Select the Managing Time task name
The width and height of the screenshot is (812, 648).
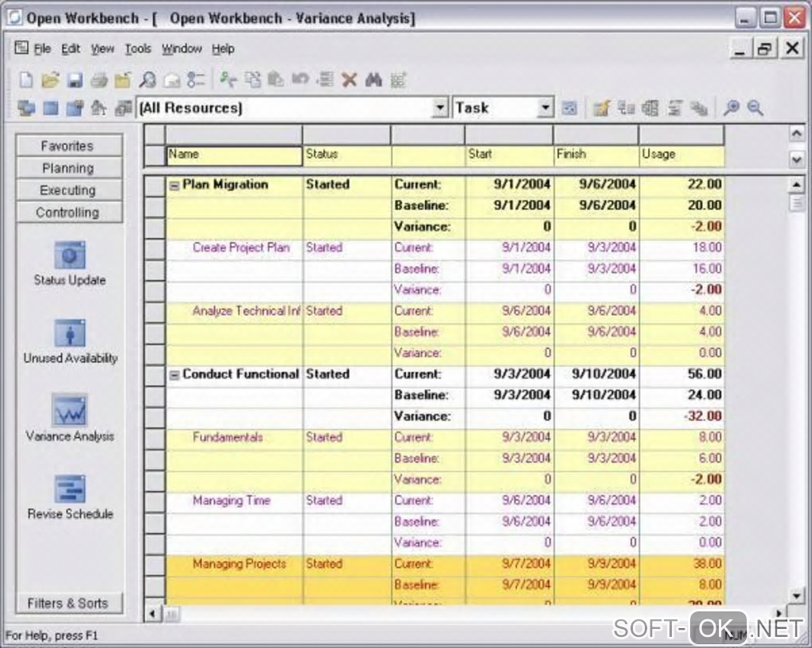232,501
